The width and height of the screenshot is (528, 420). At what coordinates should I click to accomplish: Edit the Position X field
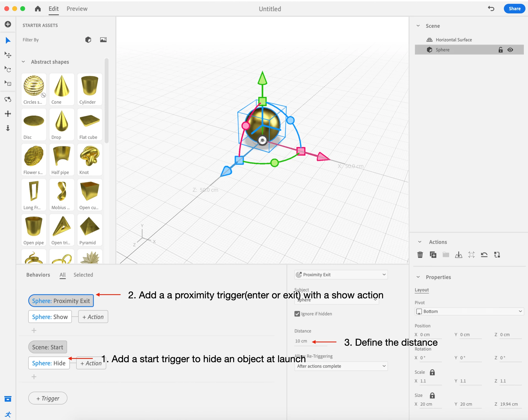[430, 335]
